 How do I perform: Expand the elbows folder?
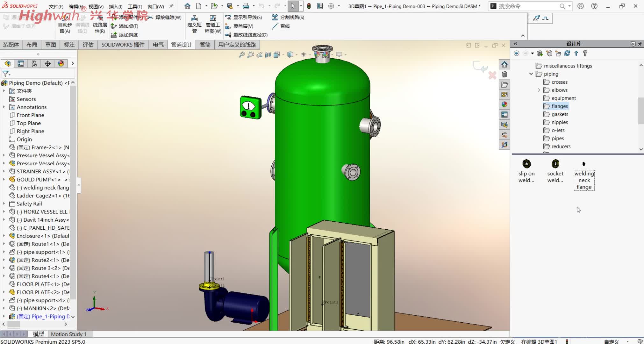pyautogui.click(x=539, y=90)
